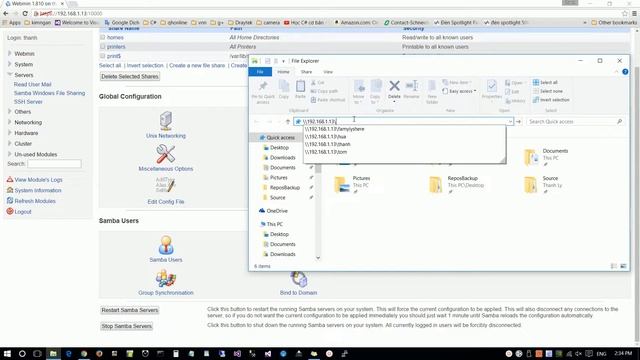Switch to large icons view button
This screenshot has height=360, width=640.
tap(623, 266)
